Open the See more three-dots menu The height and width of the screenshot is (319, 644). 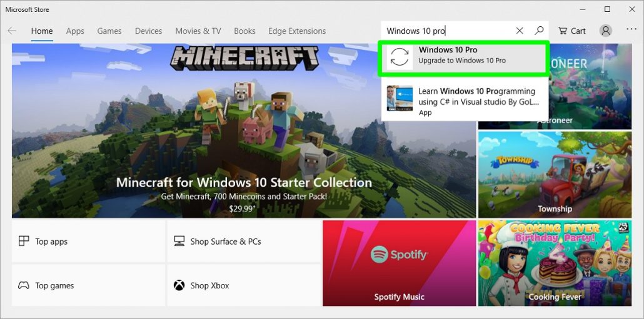coord(631,29)
